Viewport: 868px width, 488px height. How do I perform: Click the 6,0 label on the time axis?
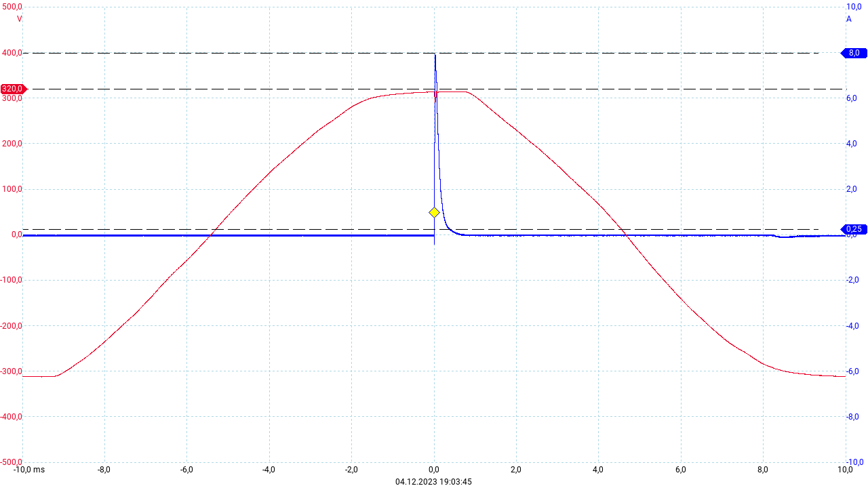(x=681, y=469)
